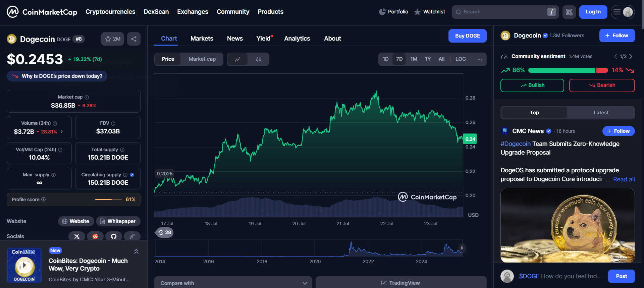Screen dimensions: 644x288
Task: Set chart range to 7D
Action: pyautogui.click(x=399, y=59)
